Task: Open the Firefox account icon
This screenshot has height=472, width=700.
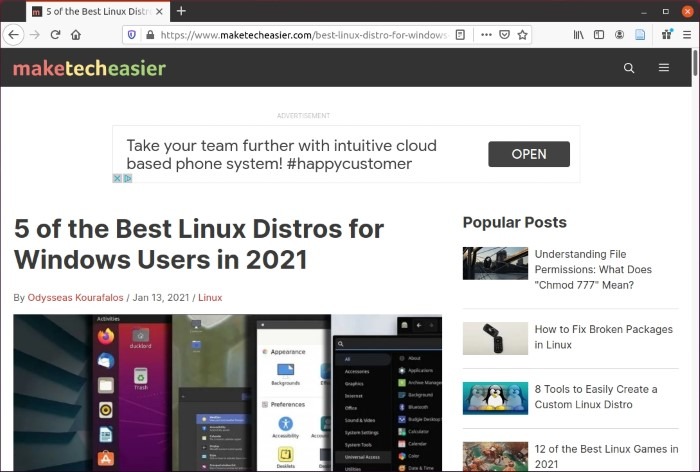Action: pyautogui.click(x=620, y=34)
